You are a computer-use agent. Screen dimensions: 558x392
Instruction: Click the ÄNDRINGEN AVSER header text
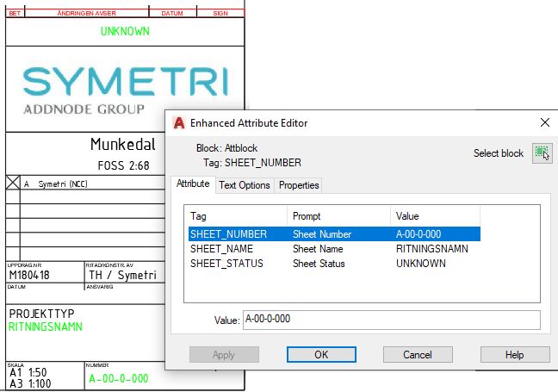pos(86,13)
